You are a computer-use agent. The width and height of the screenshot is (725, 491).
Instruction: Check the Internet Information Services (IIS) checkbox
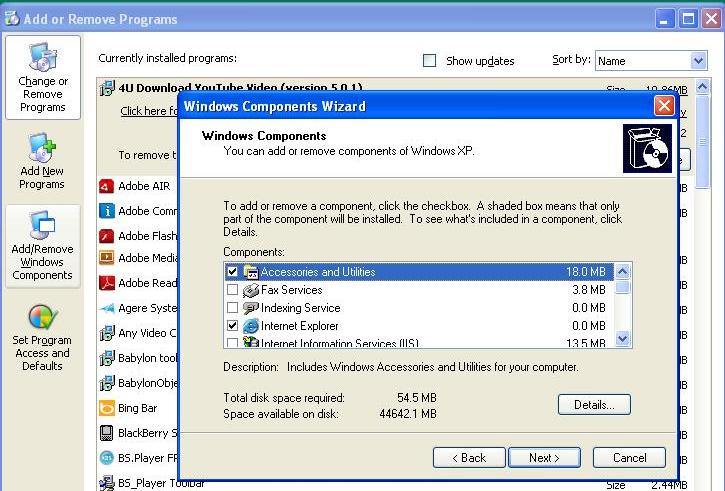click(x=233, y=343)
